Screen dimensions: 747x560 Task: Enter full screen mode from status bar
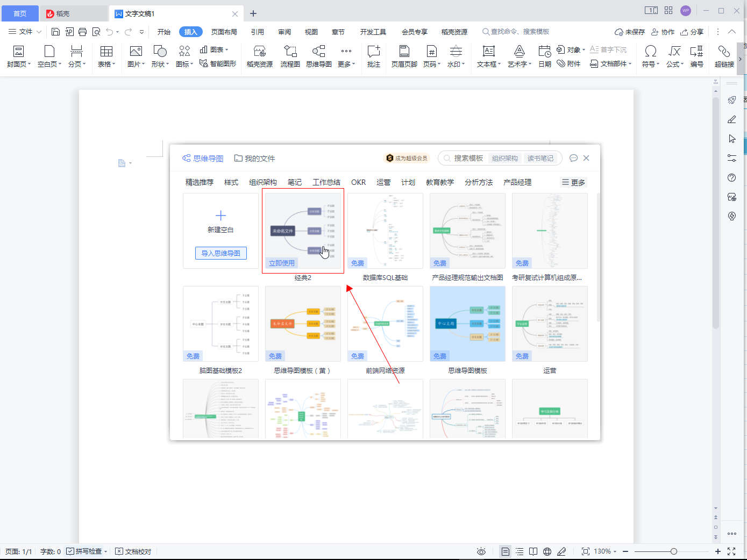pyautogui.click(x=731, y=551)
